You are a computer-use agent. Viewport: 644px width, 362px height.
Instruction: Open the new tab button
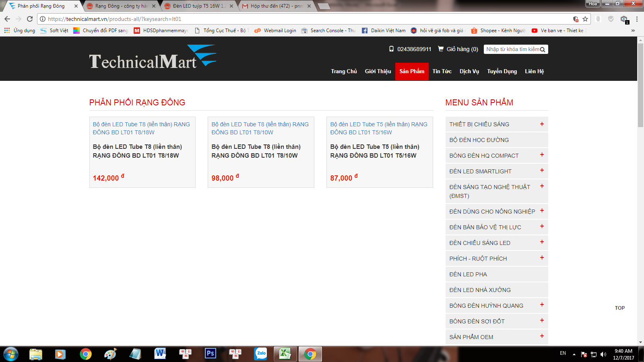[x=324, y=6]
